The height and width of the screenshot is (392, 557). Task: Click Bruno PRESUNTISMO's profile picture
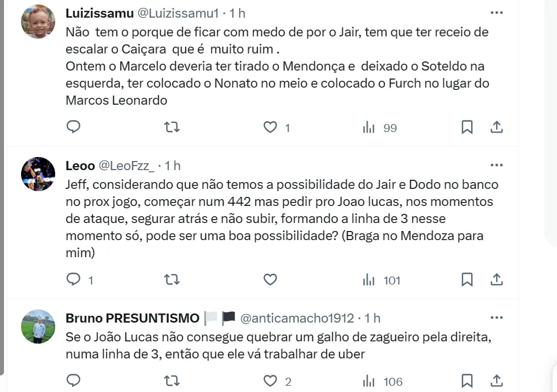click(38, 327)
